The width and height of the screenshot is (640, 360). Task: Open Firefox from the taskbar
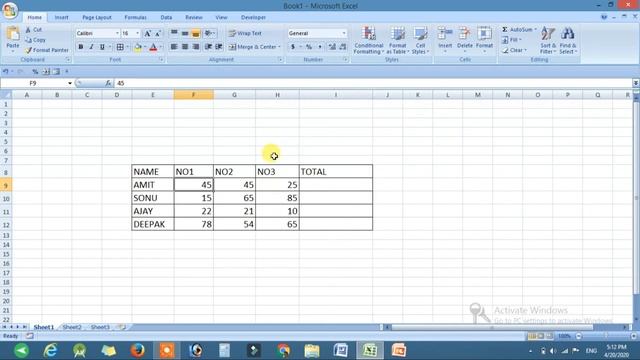(x=138, y=350)
